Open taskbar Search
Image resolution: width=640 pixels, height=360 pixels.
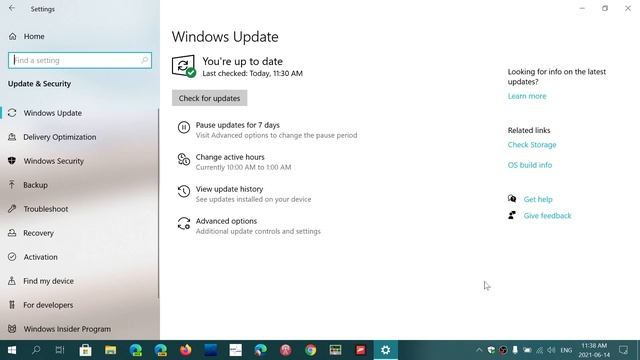coord(36,350)
